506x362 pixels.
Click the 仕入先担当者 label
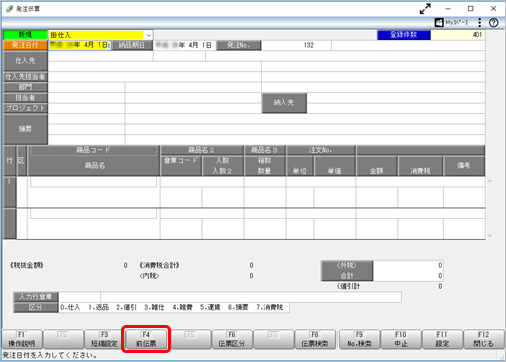tap(25, 77)
